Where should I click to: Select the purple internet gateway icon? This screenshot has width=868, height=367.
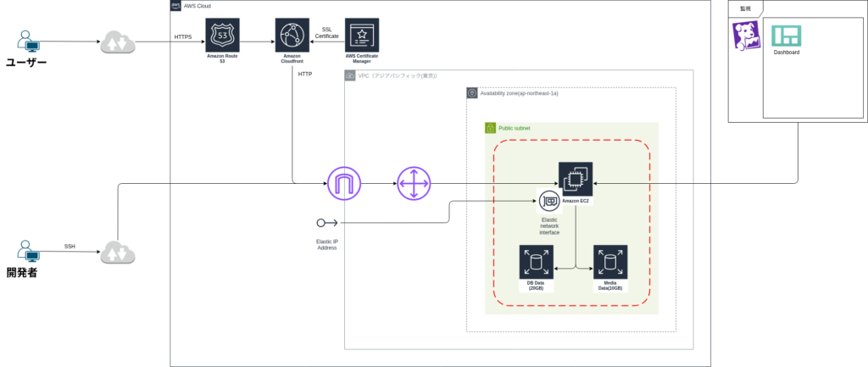pos(344,183)
